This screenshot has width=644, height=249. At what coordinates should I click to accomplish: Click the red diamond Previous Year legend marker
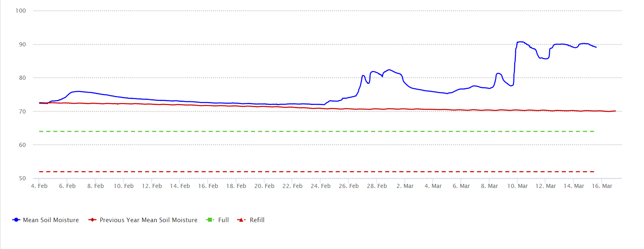(x=92, y=220)
